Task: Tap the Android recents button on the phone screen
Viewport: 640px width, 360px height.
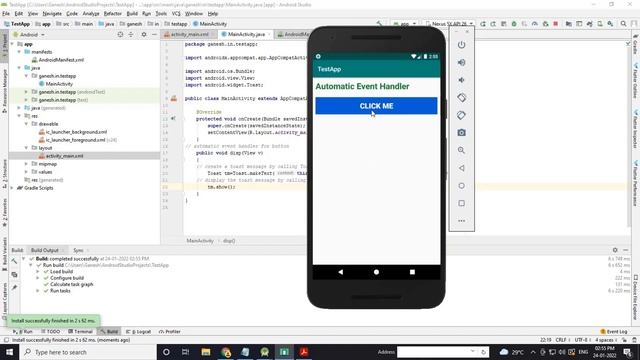Action: point(412,272)
